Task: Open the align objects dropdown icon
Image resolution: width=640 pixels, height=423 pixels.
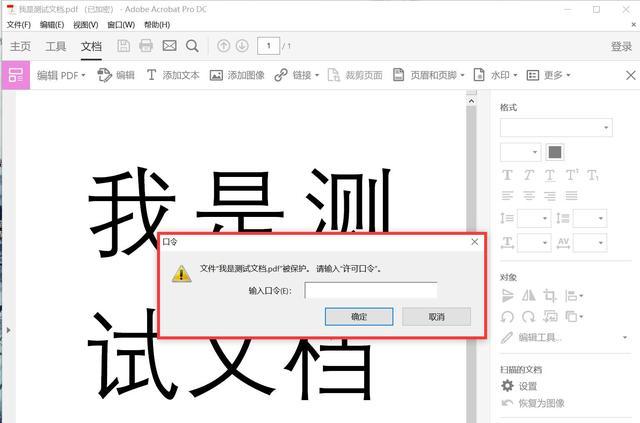Action: 574,296
